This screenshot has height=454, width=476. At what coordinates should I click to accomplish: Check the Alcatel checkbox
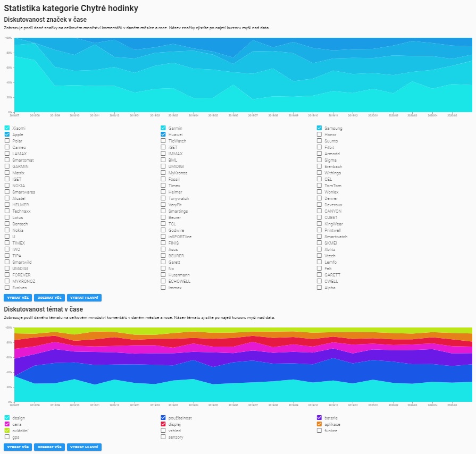[x=7, y=198]
